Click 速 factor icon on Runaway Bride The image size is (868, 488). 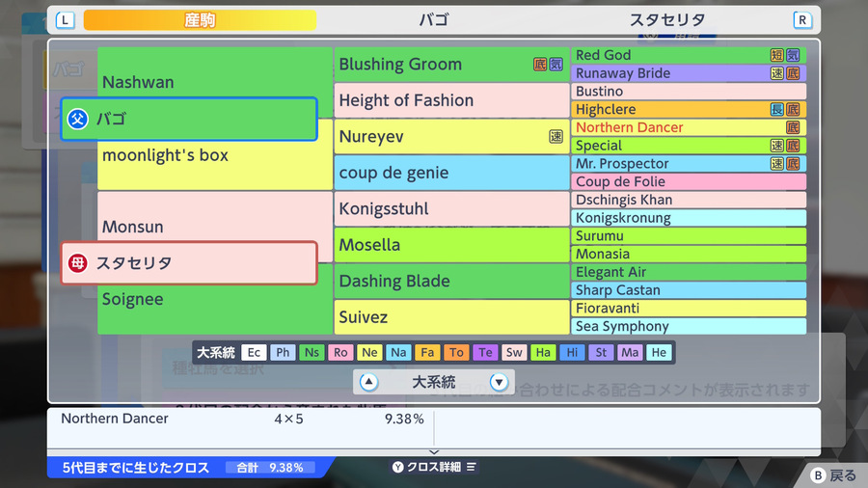click(777, 73)
